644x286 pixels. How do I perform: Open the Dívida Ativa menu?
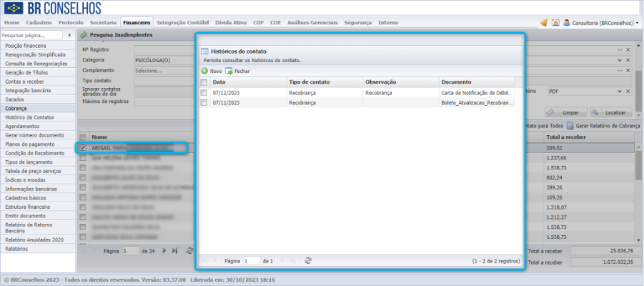(x=231, y=23)
